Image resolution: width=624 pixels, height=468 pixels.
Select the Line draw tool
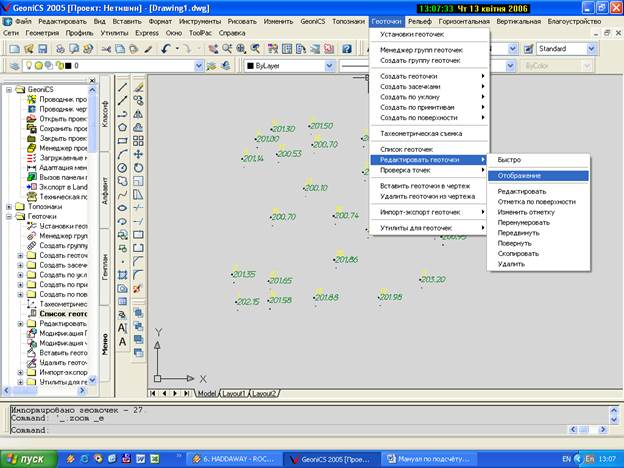[x=123, y=87]
